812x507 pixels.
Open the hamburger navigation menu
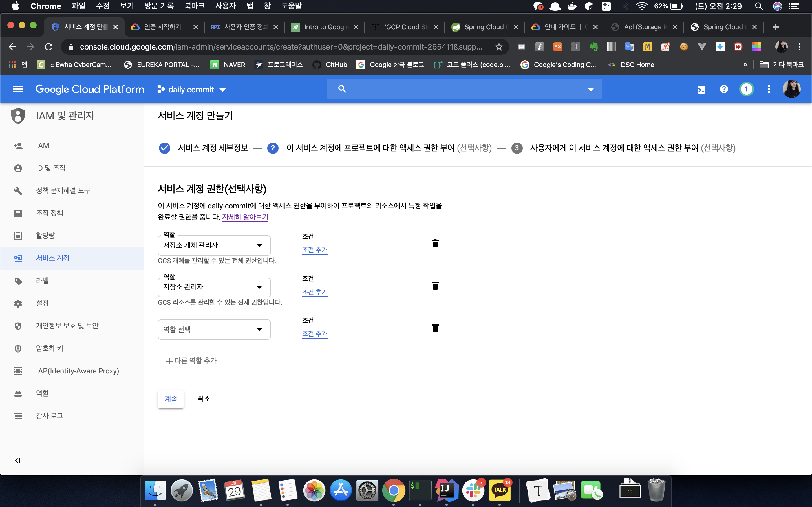[x=18, y=89]
